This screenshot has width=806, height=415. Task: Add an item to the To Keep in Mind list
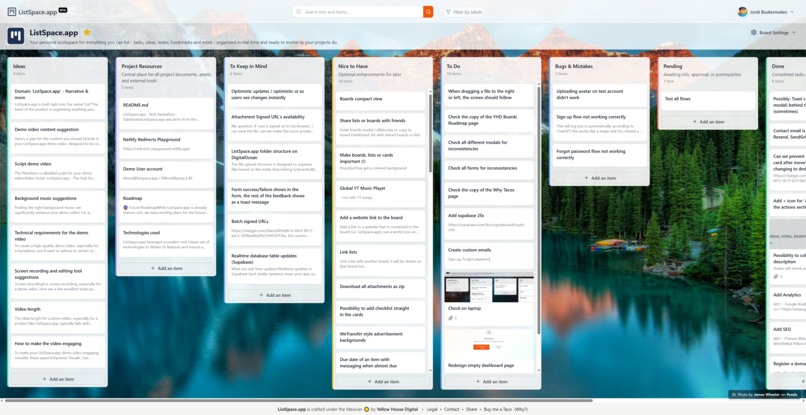coord(274,295)
